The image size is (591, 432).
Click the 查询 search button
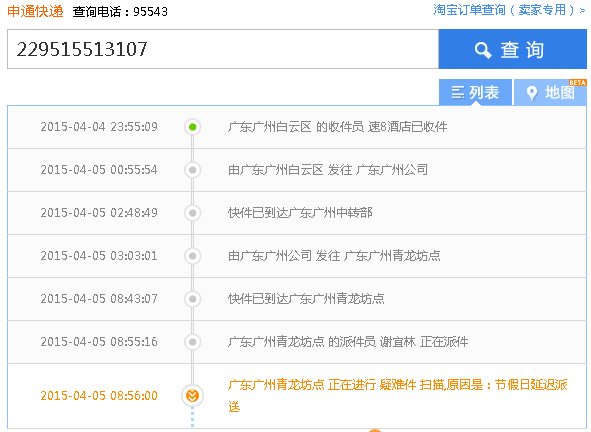pyautogui.click(x=513, y=49)
